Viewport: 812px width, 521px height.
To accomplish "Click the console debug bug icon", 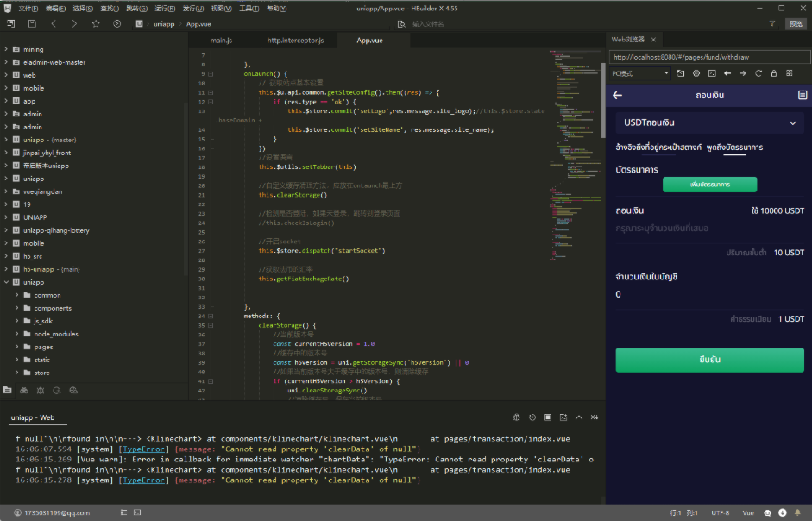I will 516,417.
